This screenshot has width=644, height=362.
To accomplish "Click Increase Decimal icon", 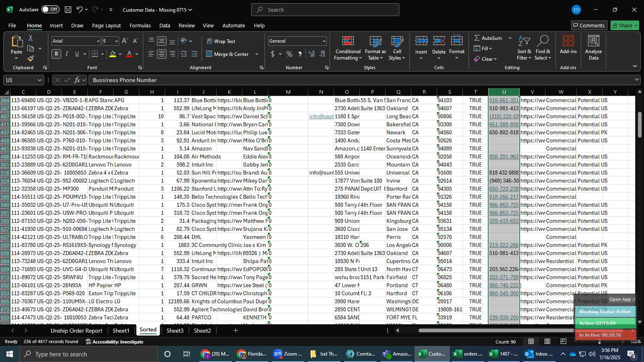I will click(x=312, y=54).
